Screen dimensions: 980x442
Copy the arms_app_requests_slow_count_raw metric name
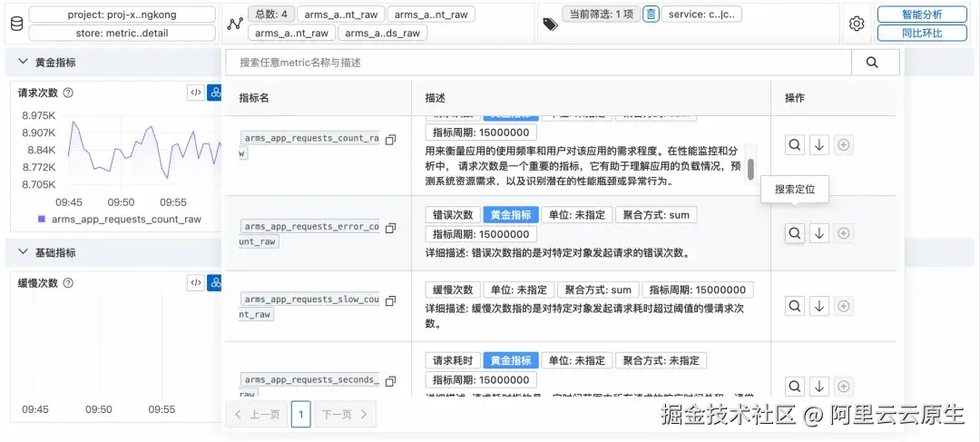tap(390, 300)
